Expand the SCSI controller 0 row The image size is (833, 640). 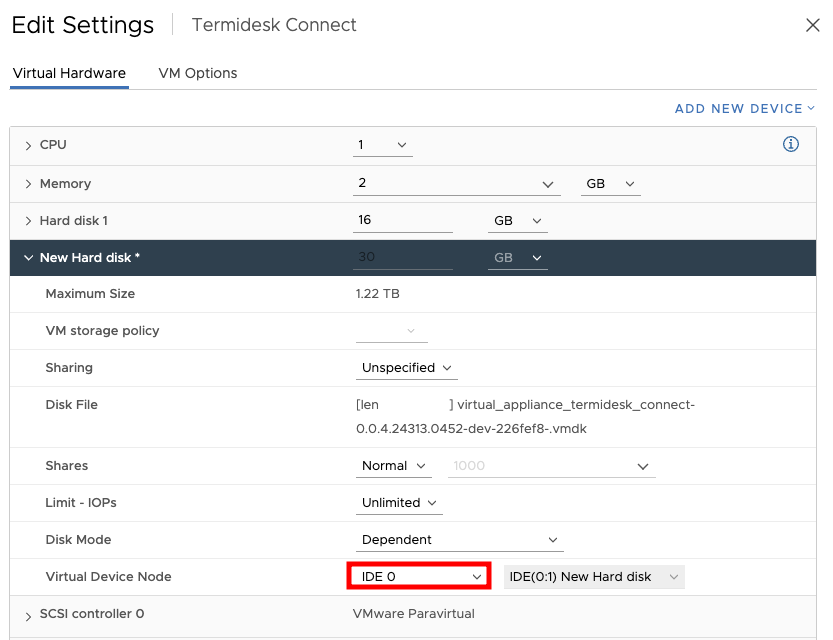pos(28,615)
